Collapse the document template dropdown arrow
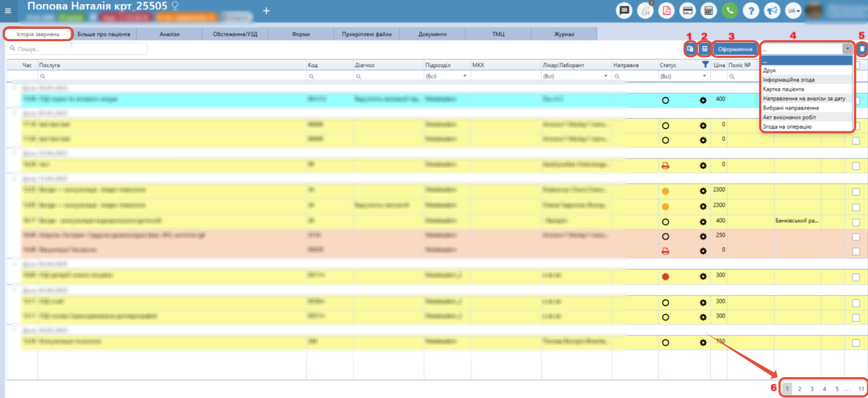 coord(847,49)
